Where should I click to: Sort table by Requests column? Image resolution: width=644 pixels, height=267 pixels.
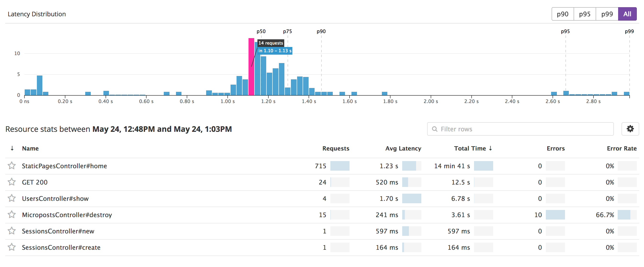(335, 148)
